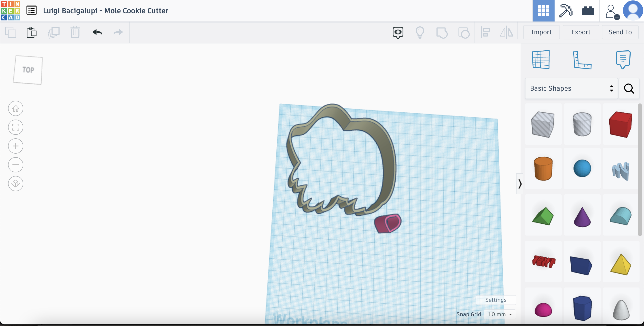The image size is (644, 326).
Task: Open the design list icon
Action: click(x=32, y=11)
